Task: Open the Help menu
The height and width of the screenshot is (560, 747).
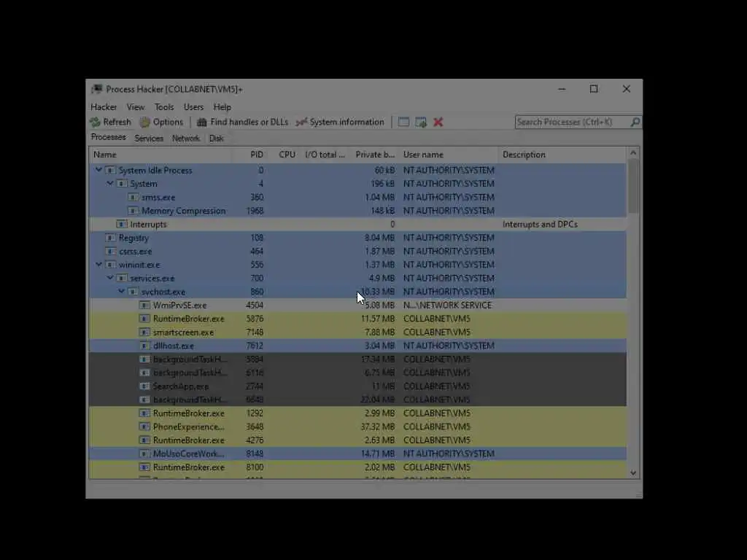Action: point(222,107)
